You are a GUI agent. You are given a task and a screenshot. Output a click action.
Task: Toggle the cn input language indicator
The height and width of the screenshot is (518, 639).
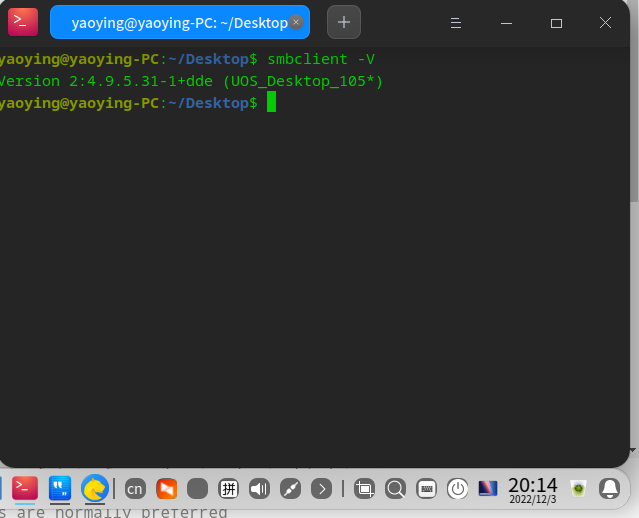[x=135, y=489]
